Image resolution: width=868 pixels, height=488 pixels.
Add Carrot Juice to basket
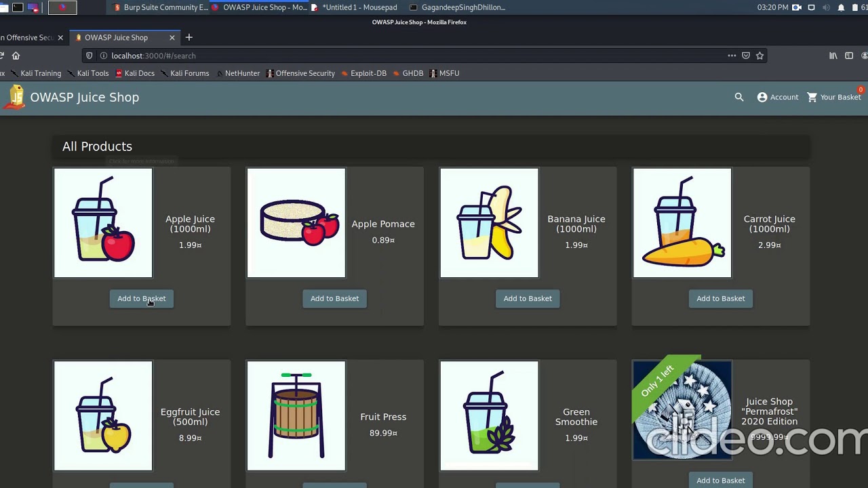[720, 298]
